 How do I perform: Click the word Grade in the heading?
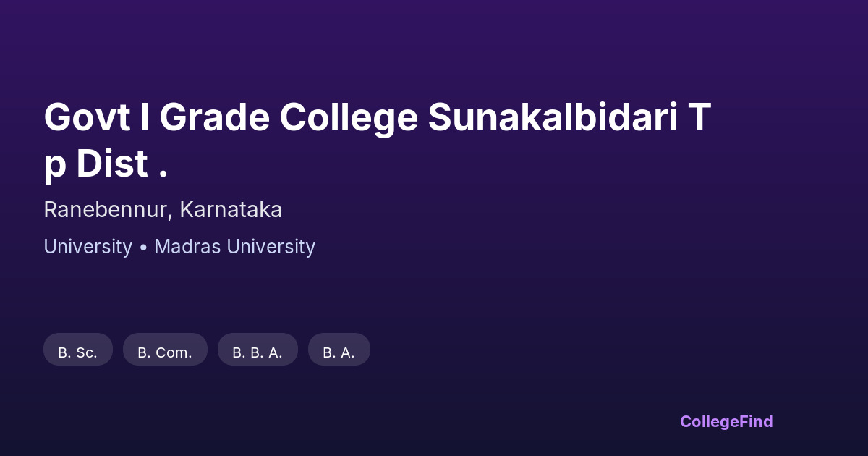214,118
